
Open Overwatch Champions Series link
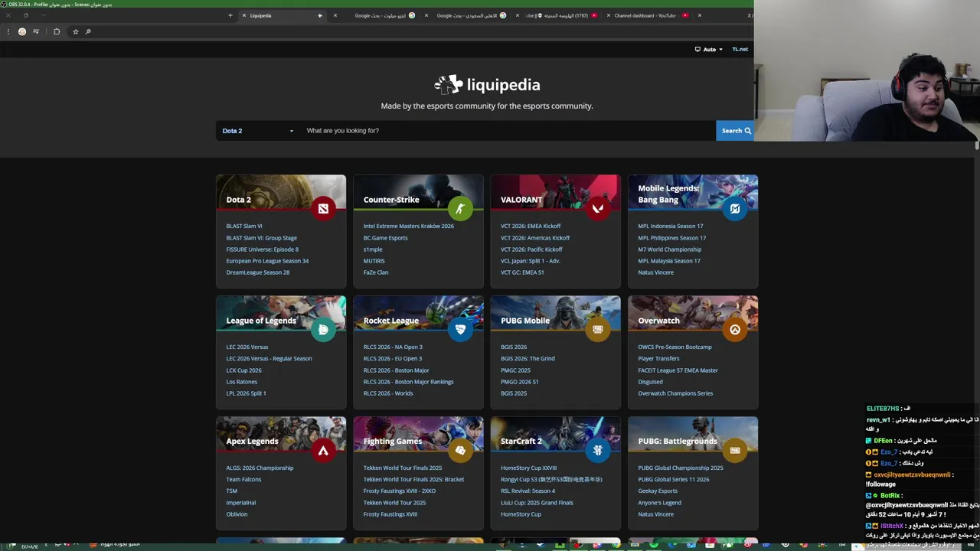point(675,393)
